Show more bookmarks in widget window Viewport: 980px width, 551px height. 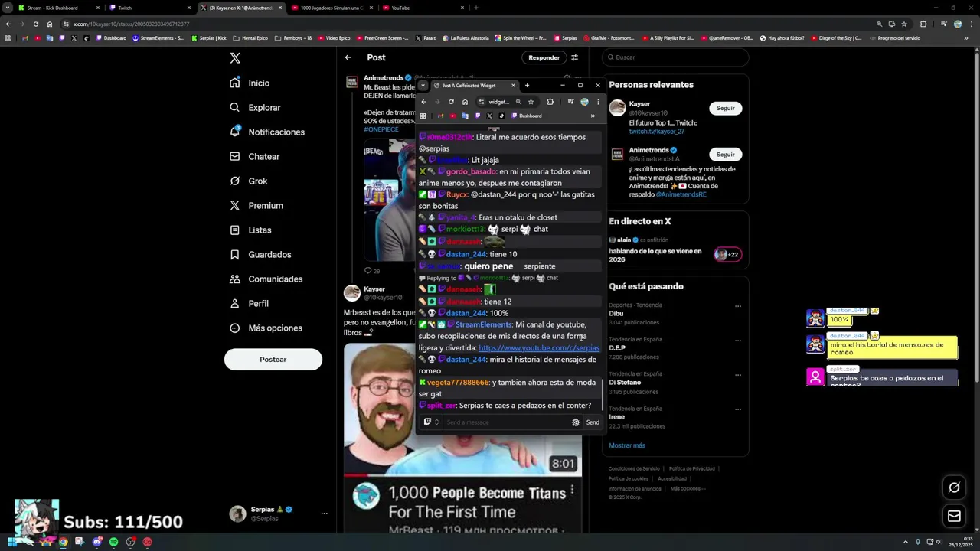[x=593, y=116]
